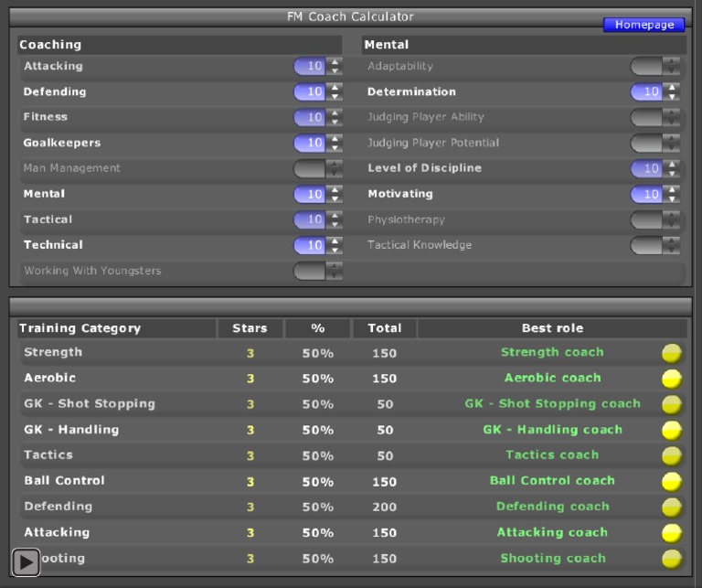Click the yellow indicator beside Defending coach

click(x=672, y=507)
